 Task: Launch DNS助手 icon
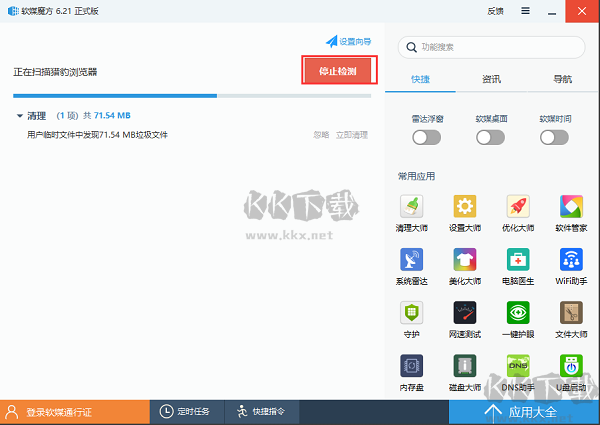pos(518,366)
